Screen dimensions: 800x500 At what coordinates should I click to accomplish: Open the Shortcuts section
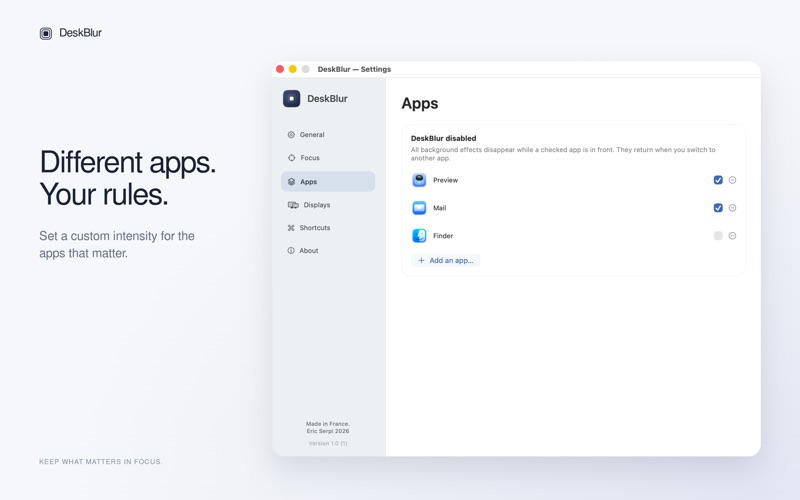click(x=328, y=228)
